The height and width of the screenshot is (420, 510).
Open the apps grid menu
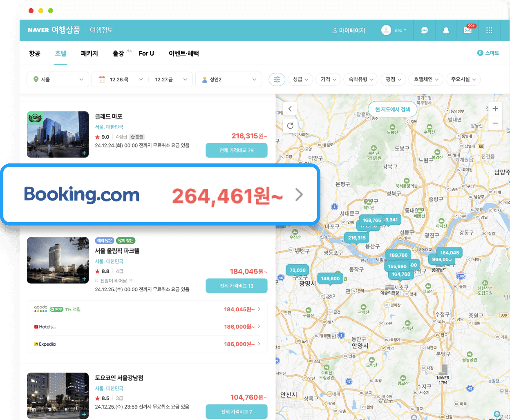[x=489, y=30]
